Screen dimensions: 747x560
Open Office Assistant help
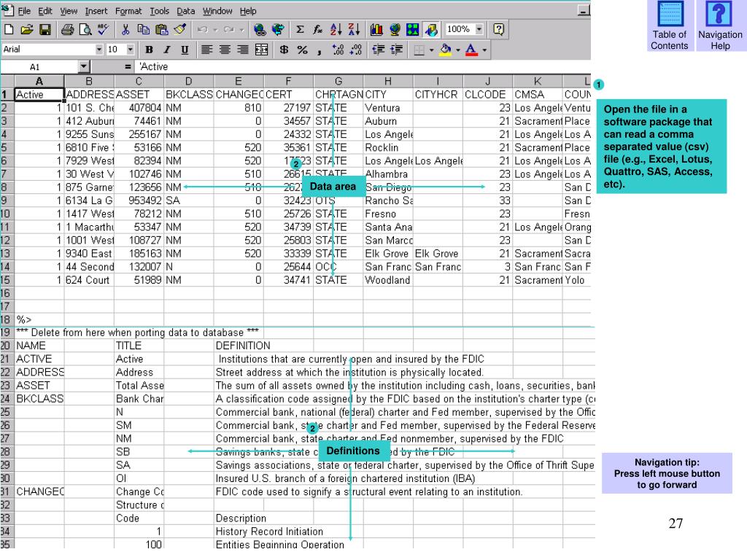click(x=498, y=29)
